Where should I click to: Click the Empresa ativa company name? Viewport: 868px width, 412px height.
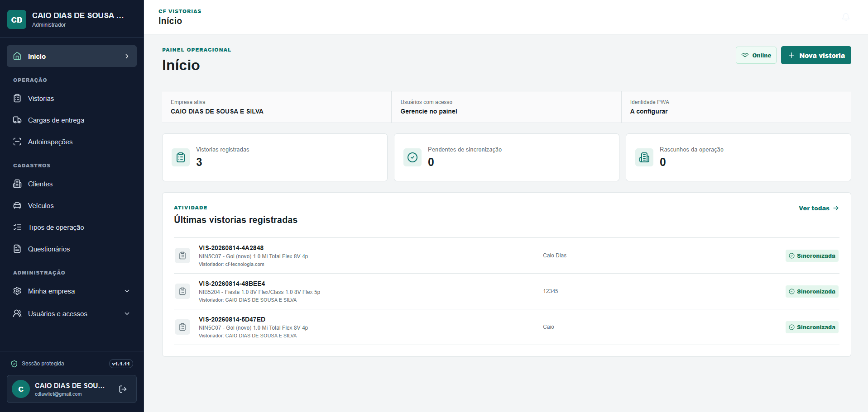pyautogui.click(x=217, y=111)
